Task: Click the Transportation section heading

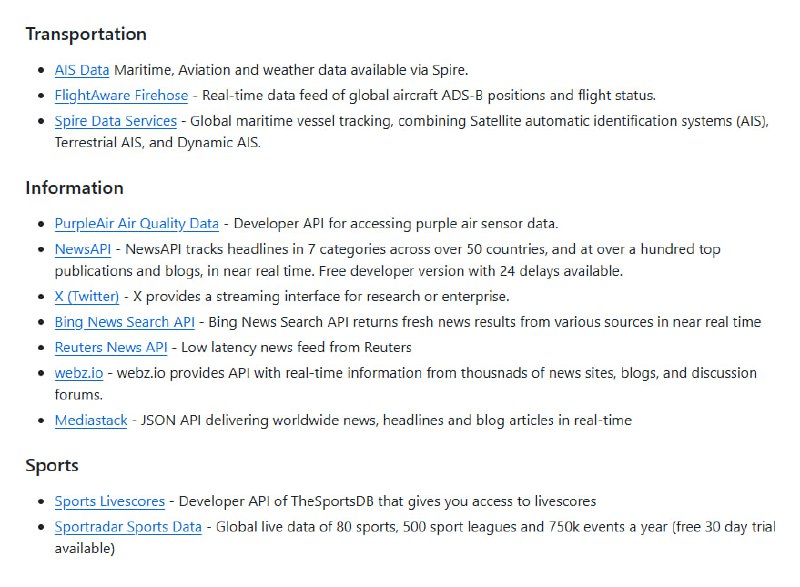Action: tap(86, 34)
